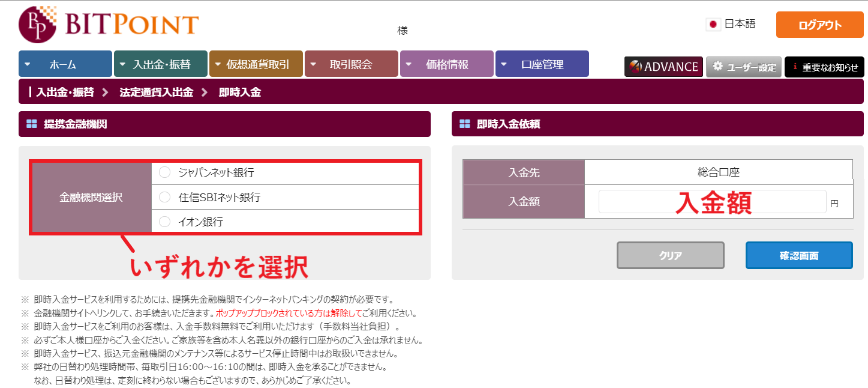Click the info icon in 重要なお知らせ
The image size is (868, 388).
pyautogui.click(x=795, y=67)
